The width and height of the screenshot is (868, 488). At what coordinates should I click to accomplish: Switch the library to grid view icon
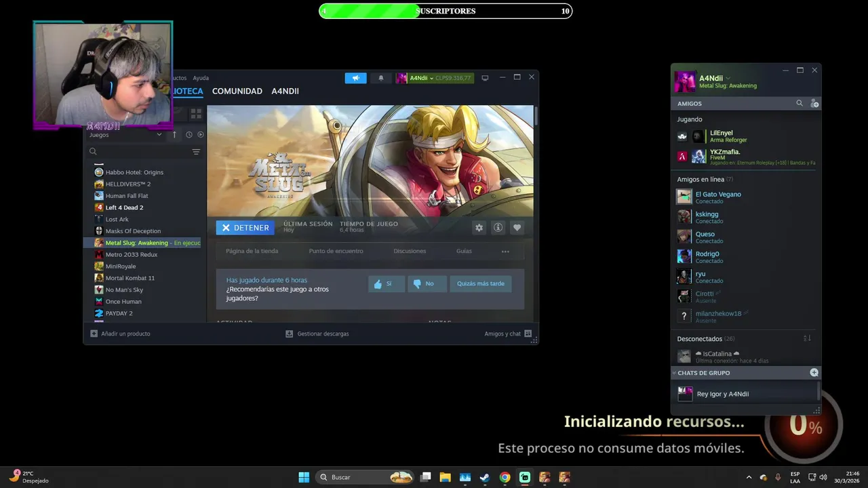[x=196, y=113]
